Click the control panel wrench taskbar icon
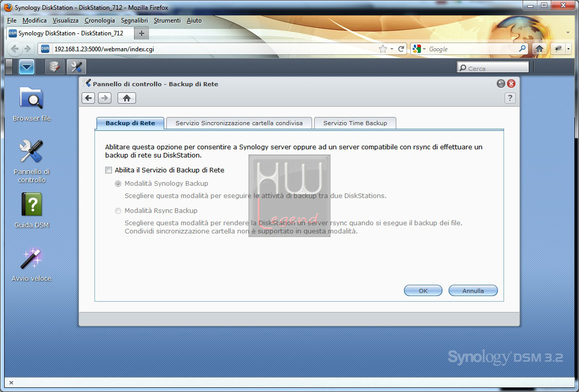Screen dimensions: 579x392 [76, 67]
